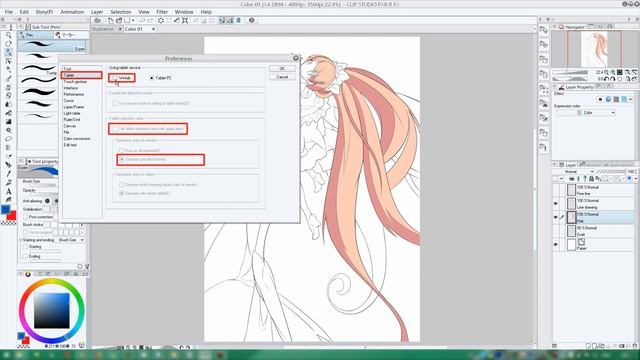This screenshot has width=640, height=360.
Task: Open CLIP STUDIO launcher icon in command bar
Action: click(x=97, y=20)
